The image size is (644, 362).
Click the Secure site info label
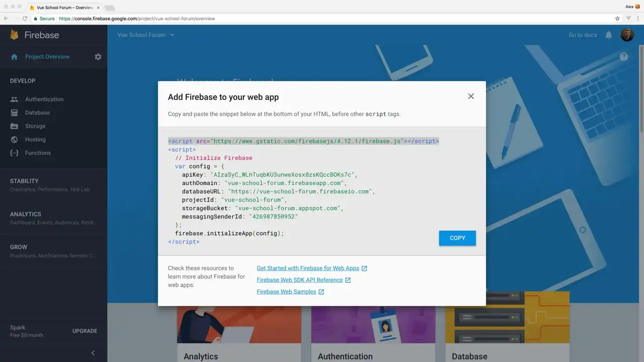(44, 19)
